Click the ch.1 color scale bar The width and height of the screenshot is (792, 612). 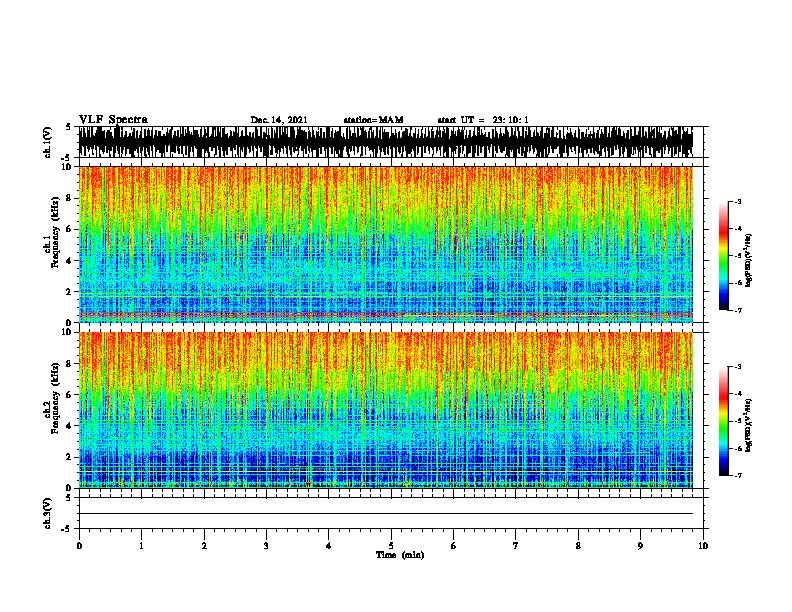[x=724, y=256]
